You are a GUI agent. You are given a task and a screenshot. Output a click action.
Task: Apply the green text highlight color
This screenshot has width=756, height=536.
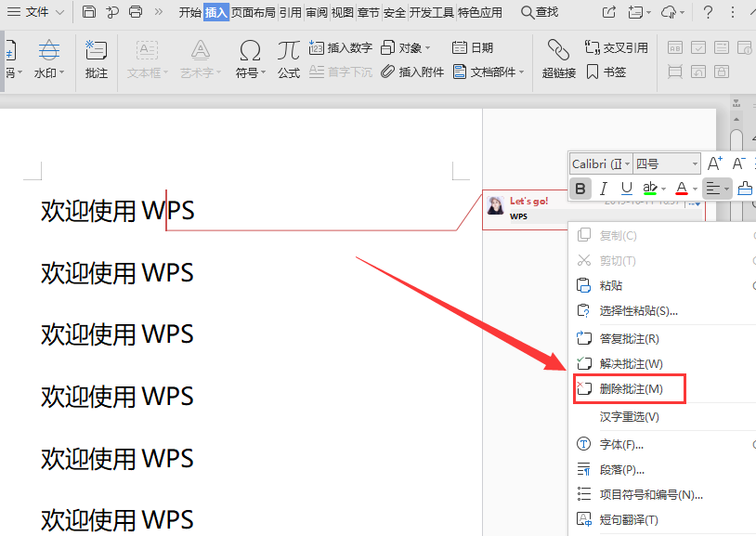[x=650, y=189]
